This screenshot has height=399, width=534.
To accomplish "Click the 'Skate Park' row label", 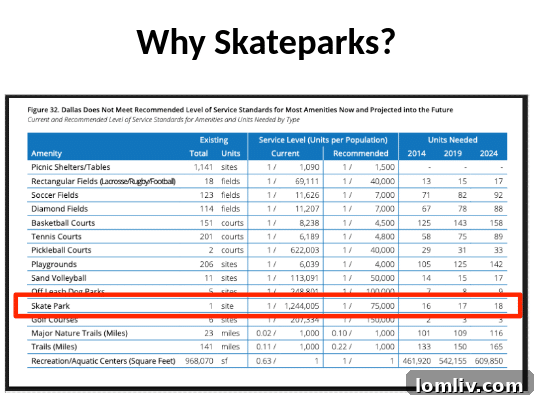I will [50, 306].
